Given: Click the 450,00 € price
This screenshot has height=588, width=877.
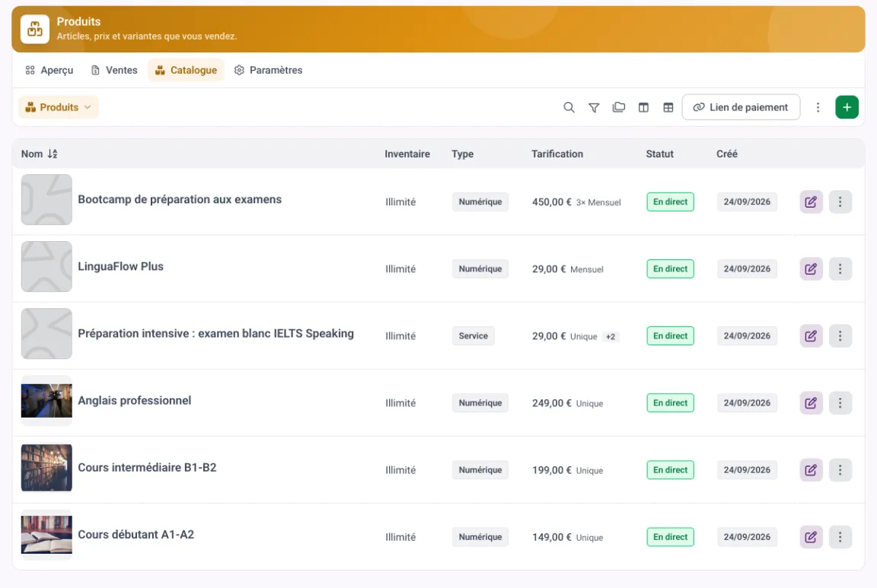Looking at the screenshot, I should pyautogui.click(x=551, y=202).
